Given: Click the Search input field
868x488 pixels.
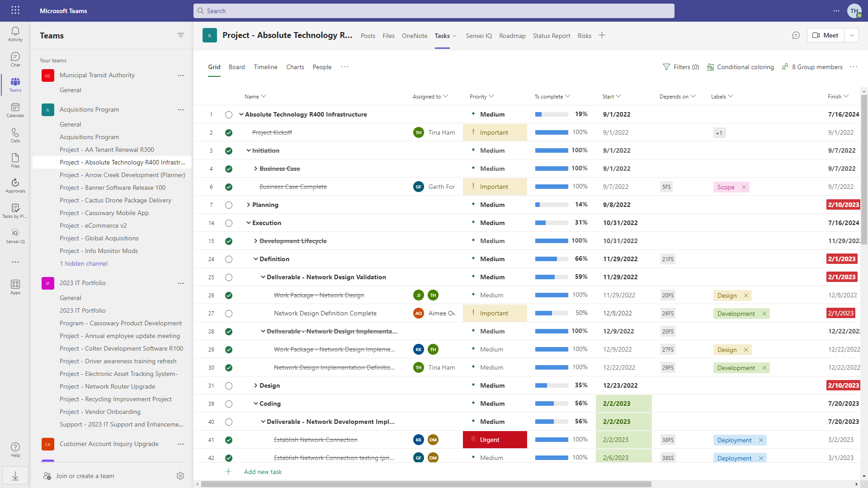Looking at the screenshot, I should click(x=434, y=11).
